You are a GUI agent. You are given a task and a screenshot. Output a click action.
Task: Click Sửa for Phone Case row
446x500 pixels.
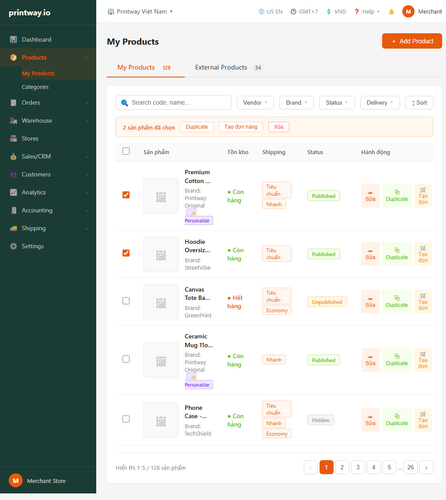[x=370, y=420]
